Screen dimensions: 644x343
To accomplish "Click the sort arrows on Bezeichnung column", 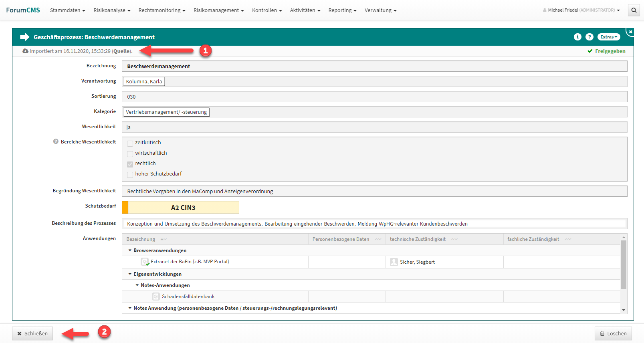I will 163,239.
